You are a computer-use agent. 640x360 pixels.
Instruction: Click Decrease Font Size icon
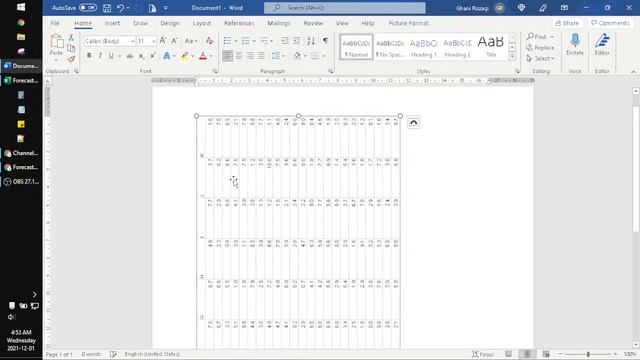[x=175, y=41]
